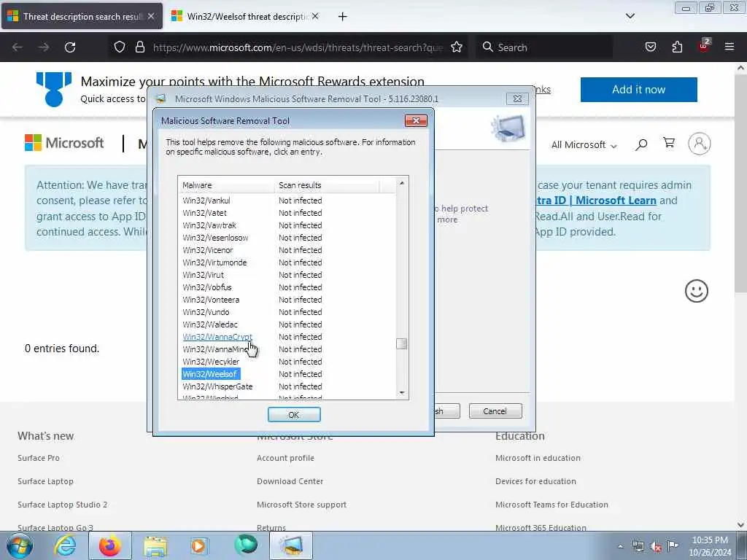747x560 pixels.
Task: Close the Threat description search tab
Action: click(150, 16)
